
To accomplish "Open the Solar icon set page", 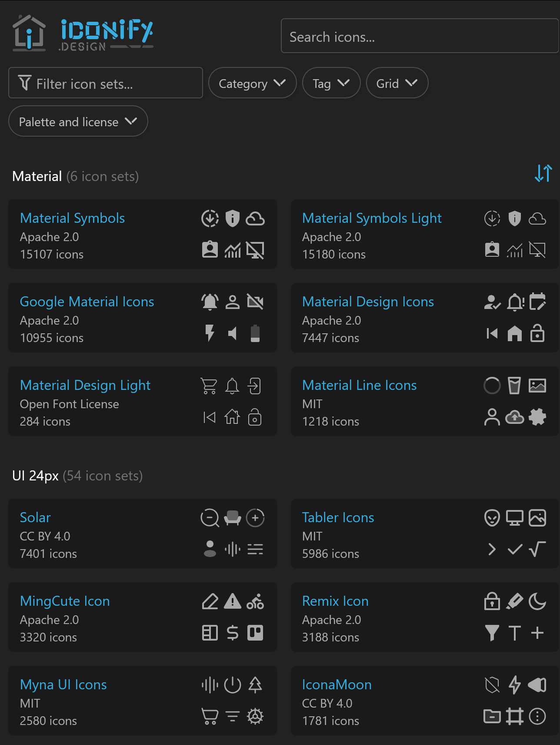I will point(35,517).
